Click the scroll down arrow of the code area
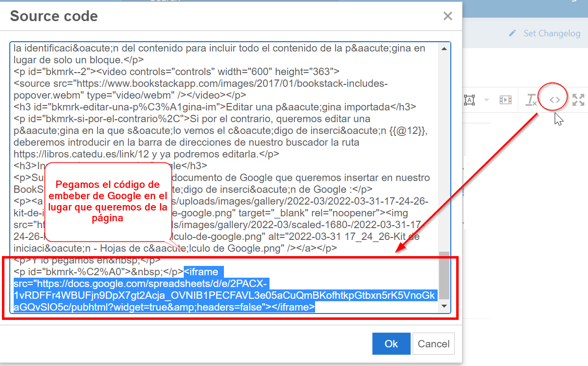The height and width of the screenshot is (366, 588). (444, 307)
